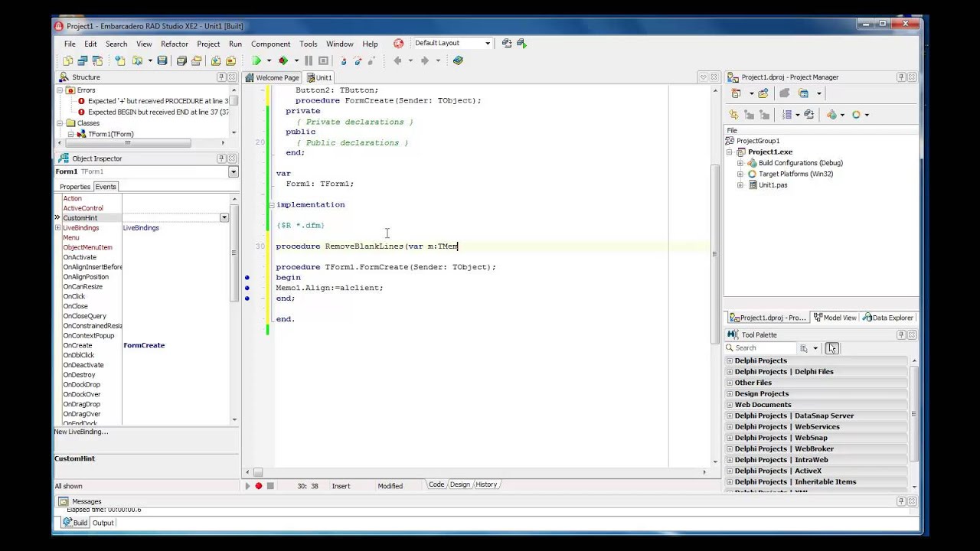The width and height of the screenshot is (980, 551).
Task: Click the red record macro dot below editor
Action: click(259, 486)
